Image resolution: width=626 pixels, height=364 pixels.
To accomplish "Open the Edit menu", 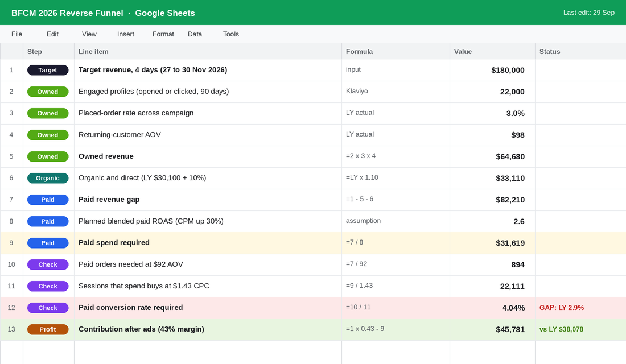I will pyautogui.click(x=52, y=34).
